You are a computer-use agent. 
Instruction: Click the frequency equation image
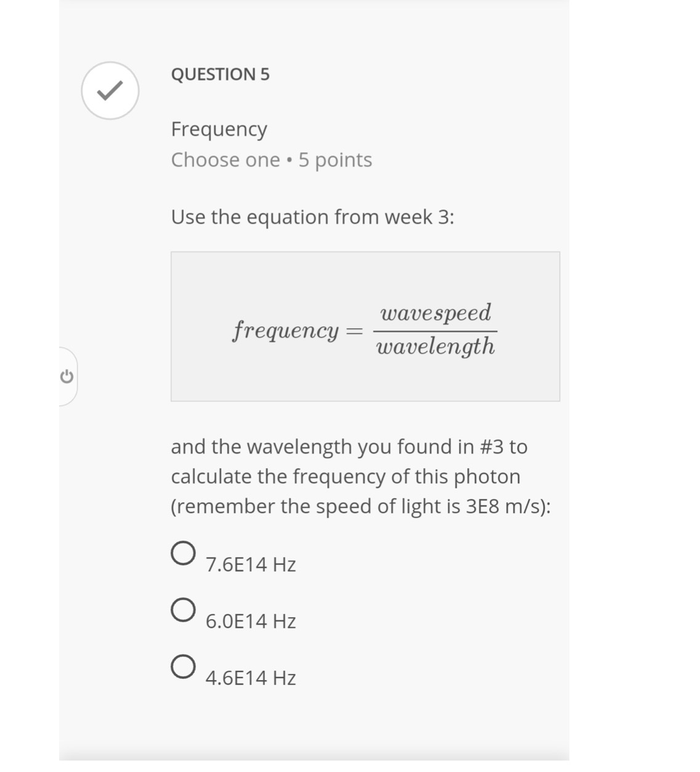coord(365,329)
